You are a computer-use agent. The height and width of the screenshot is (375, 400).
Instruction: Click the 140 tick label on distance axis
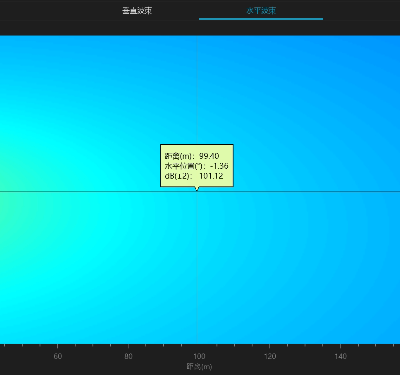pos(340,356)
